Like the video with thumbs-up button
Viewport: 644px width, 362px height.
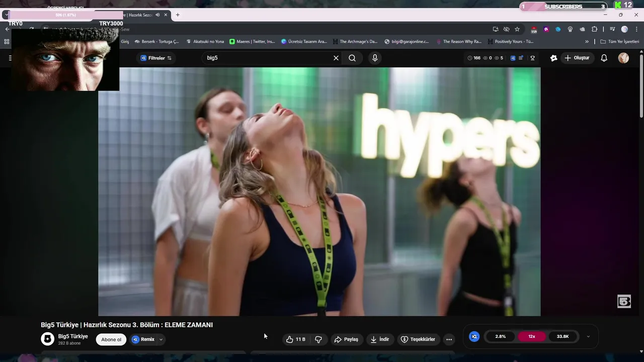[296, 339]
